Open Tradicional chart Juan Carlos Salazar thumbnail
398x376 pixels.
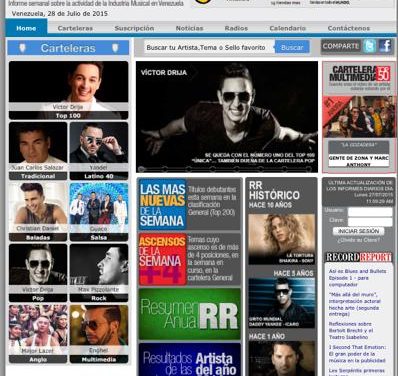click(x=38, y=151)
